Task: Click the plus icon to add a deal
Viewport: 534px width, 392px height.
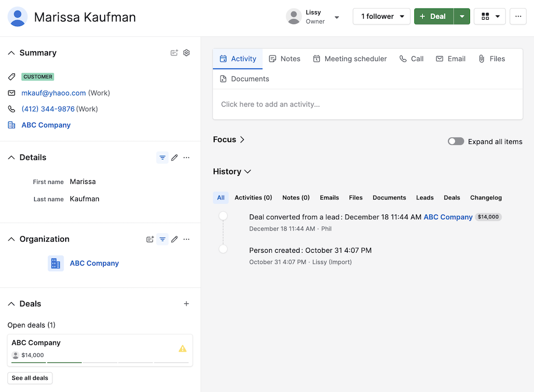Action: [x=186, y=304]
